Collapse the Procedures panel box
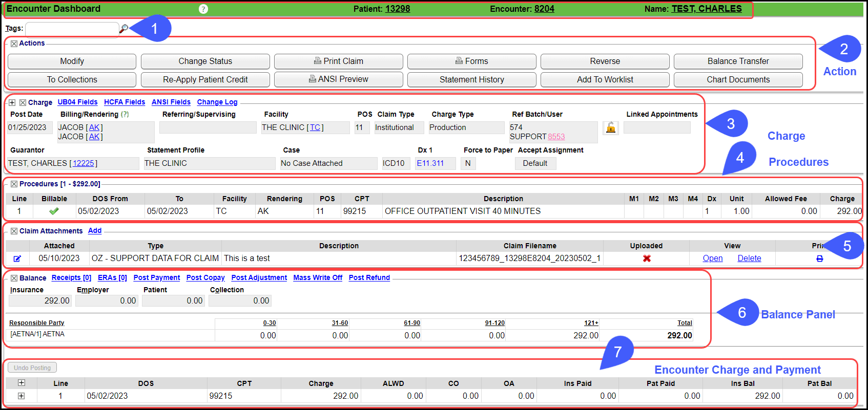The image size is (868, 410). click(x=14, y=184)
